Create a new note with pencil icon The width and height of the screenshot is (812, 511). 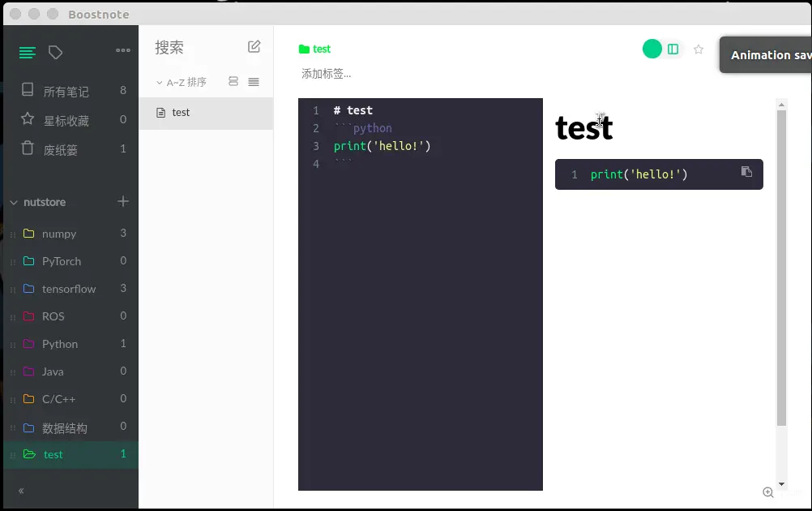click(x=254, y=47)
